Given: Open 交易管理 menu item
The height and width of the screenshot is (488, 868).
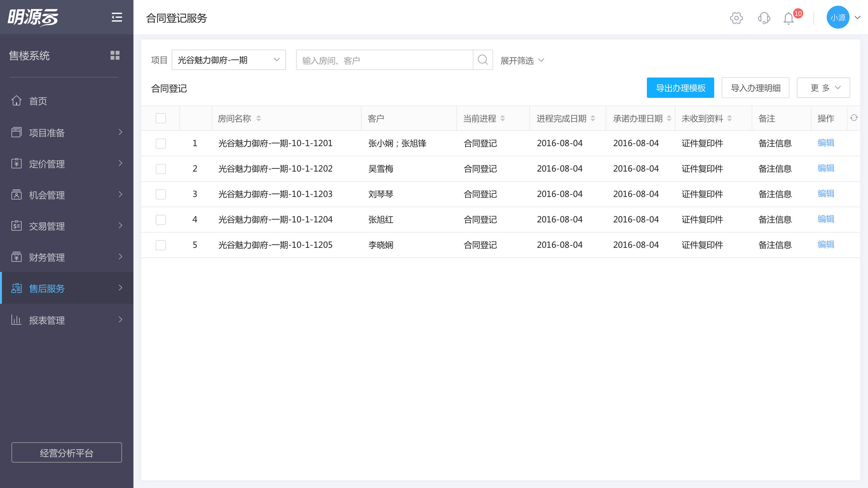Looking at the screenshot, I should 67,226.
